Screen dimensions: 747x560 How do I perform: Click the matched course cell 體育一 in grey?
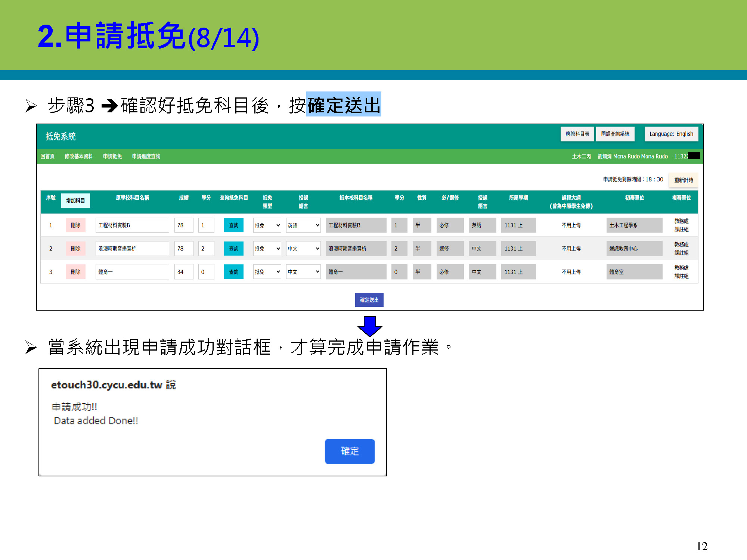click(x=356, y=272)
